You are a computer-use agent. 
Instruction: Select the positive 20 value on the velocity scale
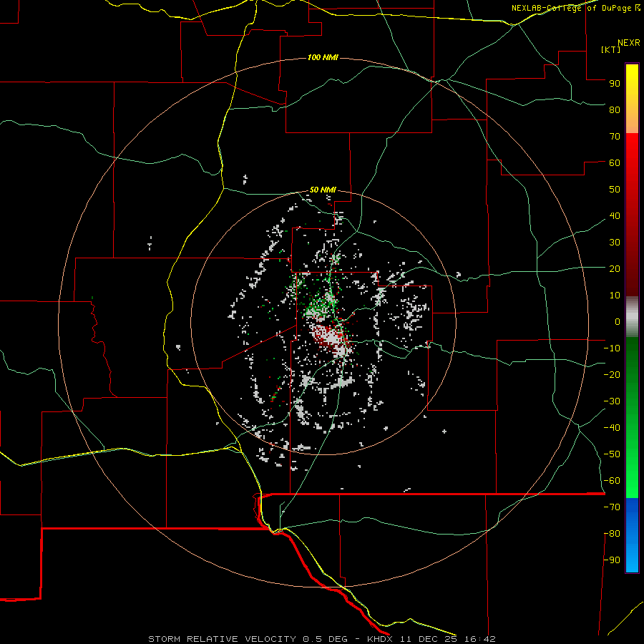pyautogui.click(x=615, y=268)
